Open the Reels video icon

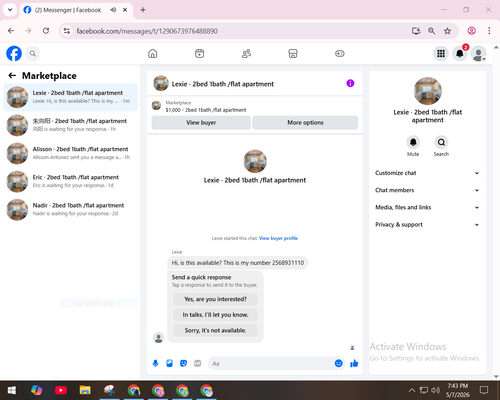[199, 53]
